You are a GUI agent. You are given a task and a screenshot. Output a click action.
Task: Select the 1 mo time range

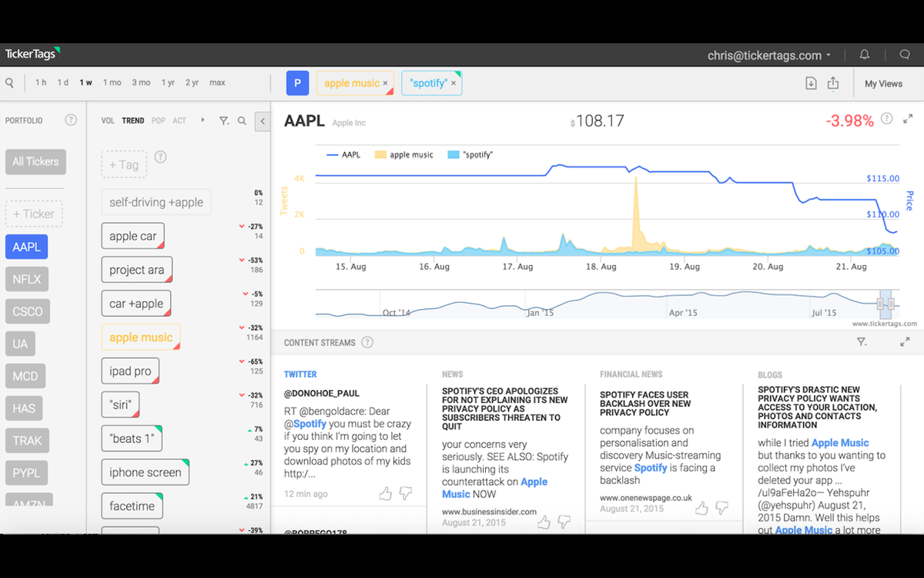coord(112,82)
